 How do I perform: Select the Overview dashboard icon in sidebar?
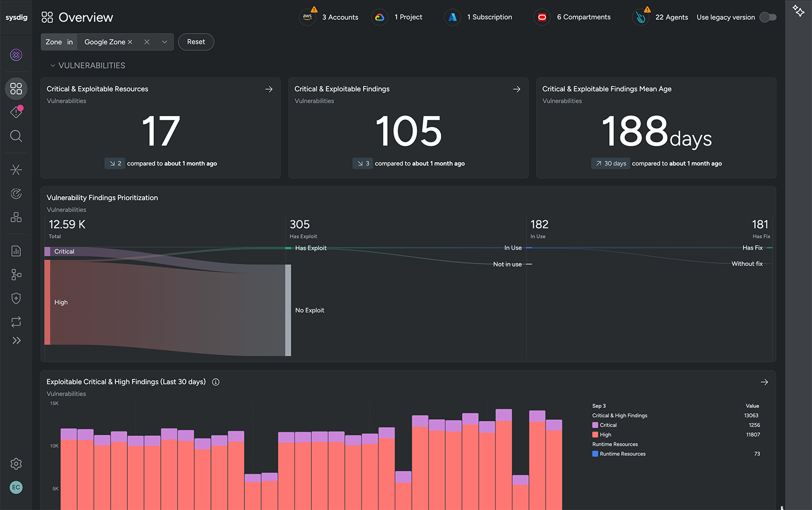click(x=16, y=89)
